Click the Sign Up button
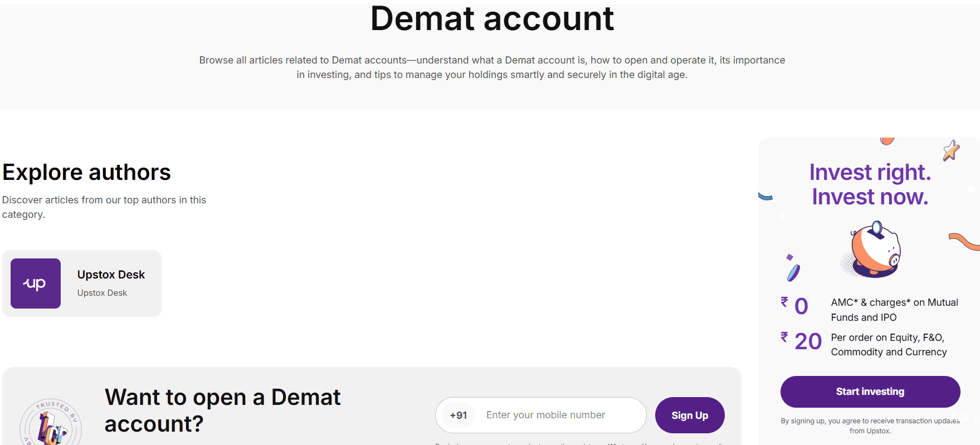The height and width of the screenshot is (445, 980). tap(690, 415)
